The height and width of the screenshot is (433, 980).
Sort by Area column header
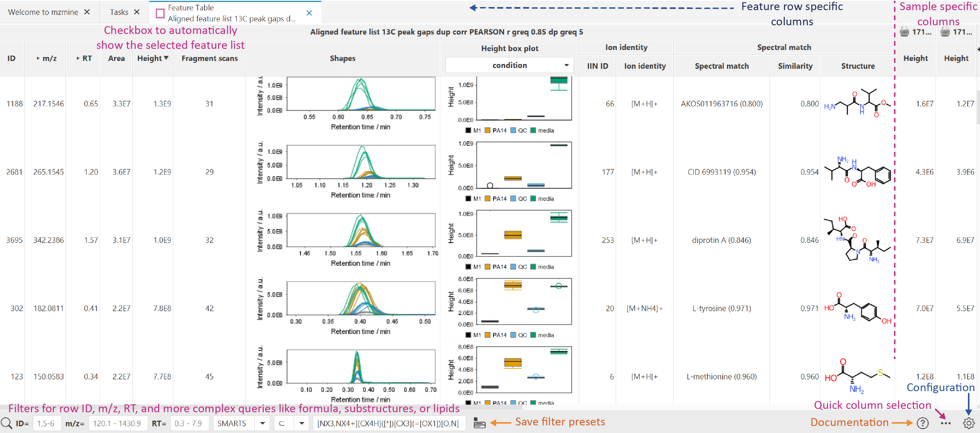point(116,58)
